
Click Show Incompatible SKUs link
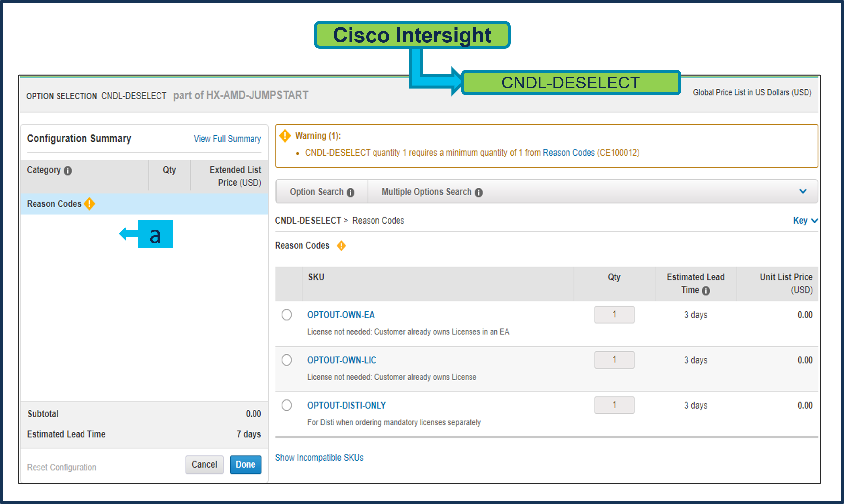(x=319, y=457)
